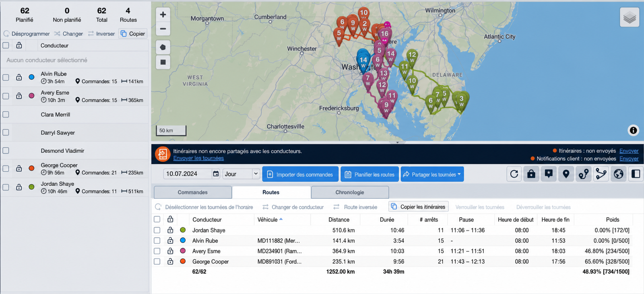Check the select-all drivers checkbox

pyautogui.click(x=6, y=45)
